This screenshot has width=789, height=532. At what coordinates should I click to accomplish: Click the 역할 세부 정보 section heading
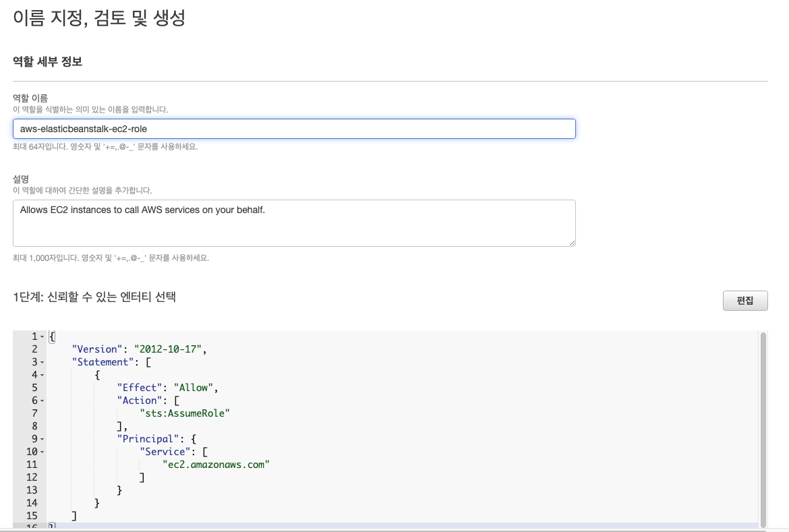(47, 61)
